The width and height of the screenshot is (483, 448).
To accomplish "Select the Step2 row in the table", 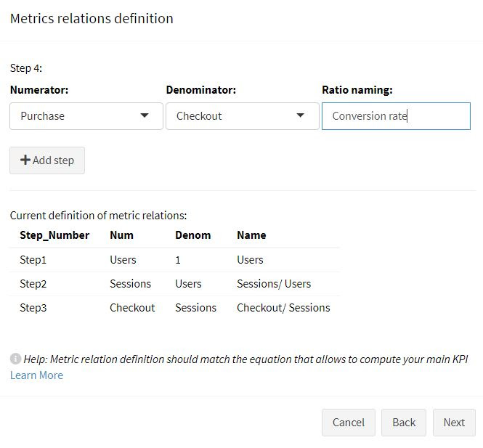I will click(x=174, y=284).
